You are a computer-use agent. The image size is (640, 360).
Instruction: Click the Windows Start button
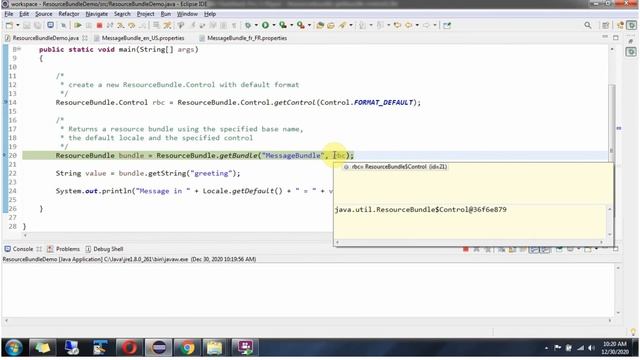(13, 348)
